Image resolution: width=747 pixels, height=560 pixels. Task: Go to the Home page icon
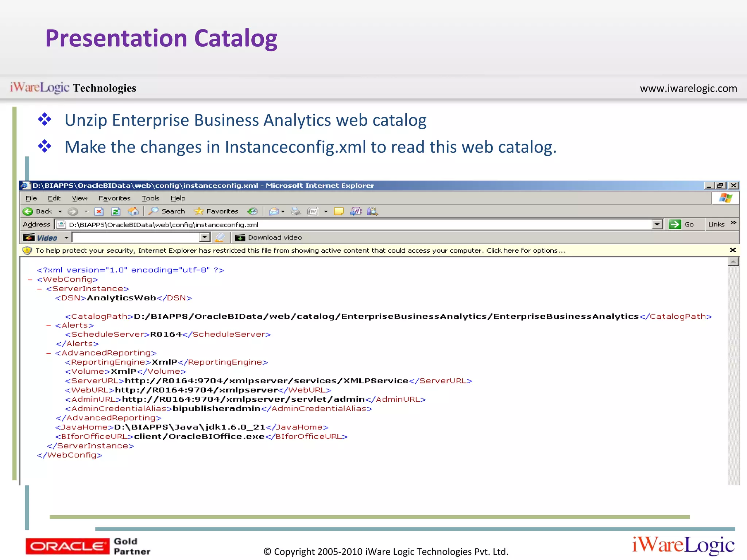click(133, 211)
